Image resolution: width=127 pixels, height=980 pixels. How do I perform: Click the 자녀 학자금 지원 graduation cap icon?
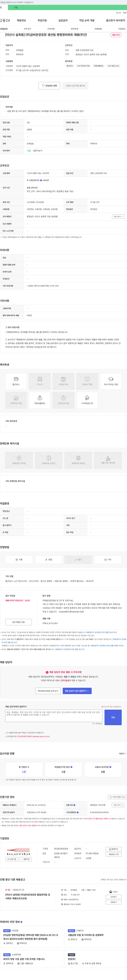click(x=111, y=381)
